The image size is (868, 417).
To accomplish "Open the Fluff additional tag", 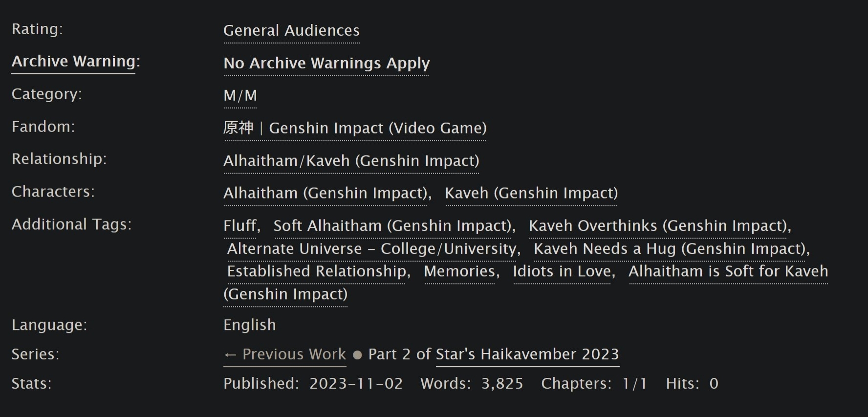I will point(240,226).
